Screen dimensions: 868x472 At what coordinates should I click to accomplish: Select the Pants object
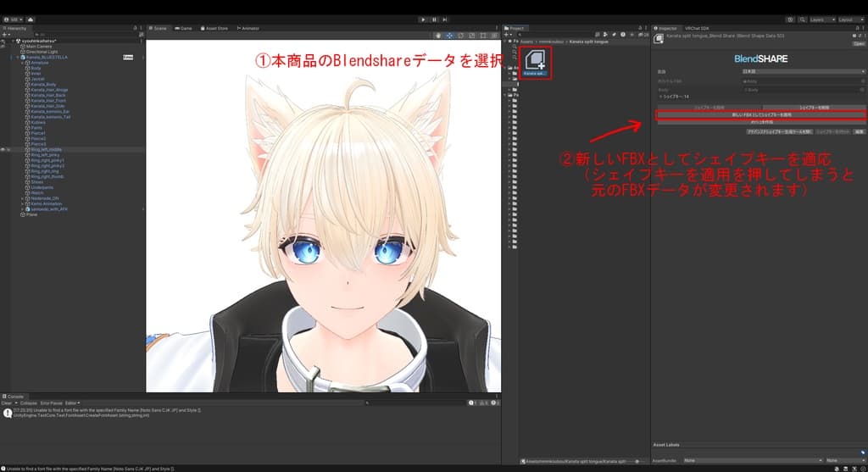tap(36, 128)
